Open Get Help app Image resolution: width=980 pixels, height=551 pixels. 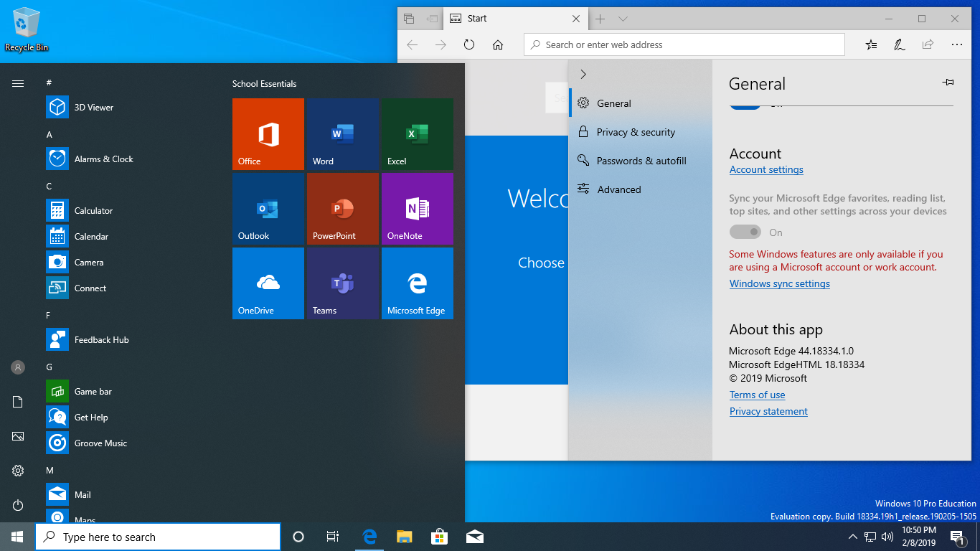[129, 418]
